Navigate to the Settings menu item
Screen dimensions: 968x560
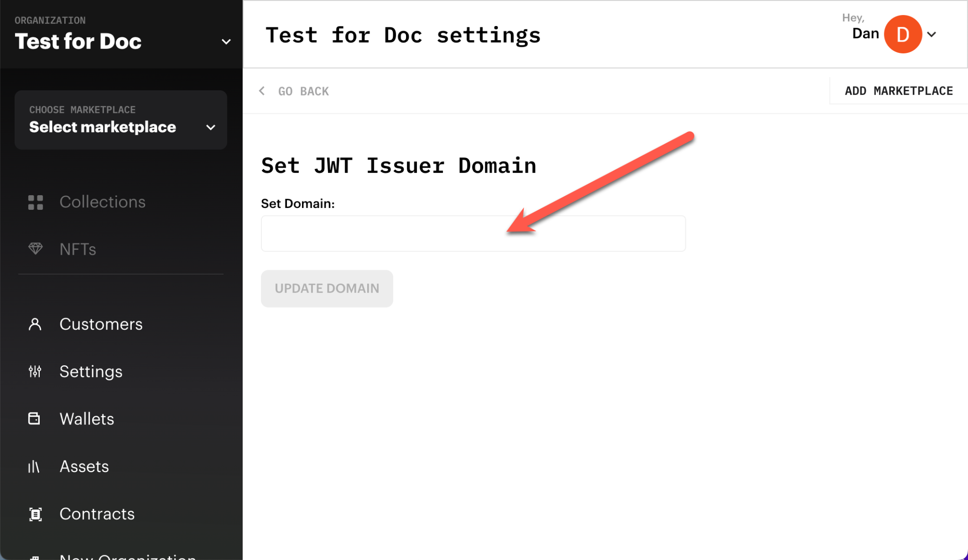[x=91, y=371]
